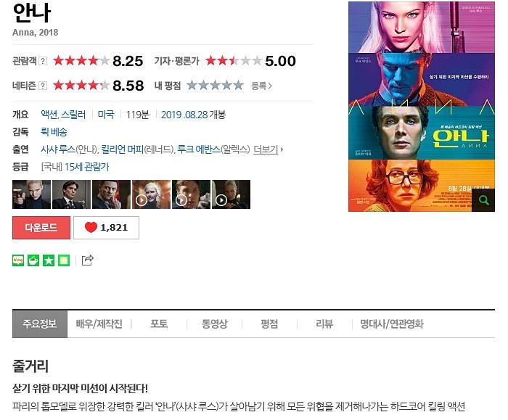The height and width of the screenshot is (420, 508).
Task: Click the help icon next to 네티즌
Action: click(43, 86)
